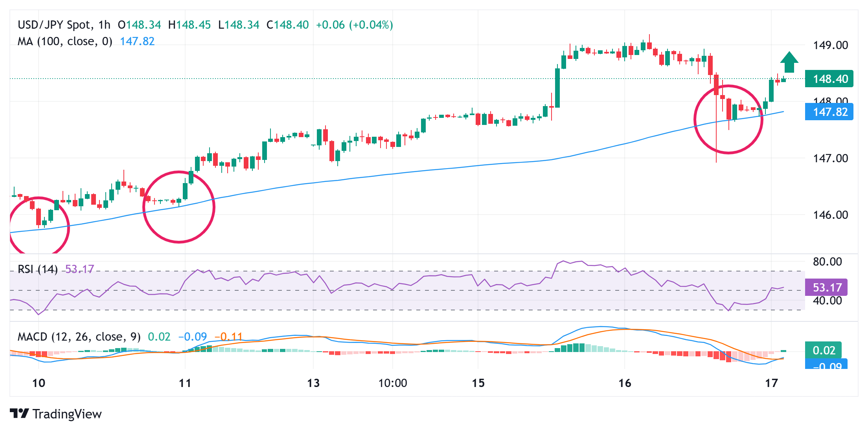
Task: Click the red circle near the 11 date
Action: [179, 207]
